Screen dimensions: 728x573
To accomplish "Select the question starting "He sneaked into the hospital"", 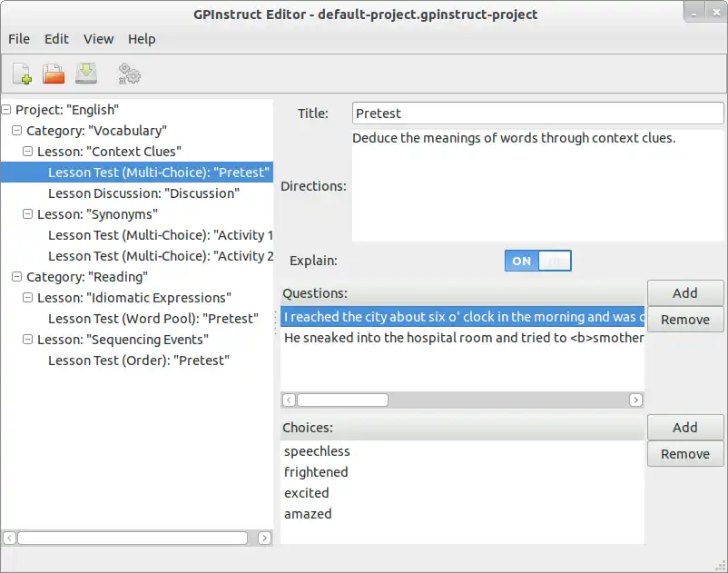I will tap(462, 338).
